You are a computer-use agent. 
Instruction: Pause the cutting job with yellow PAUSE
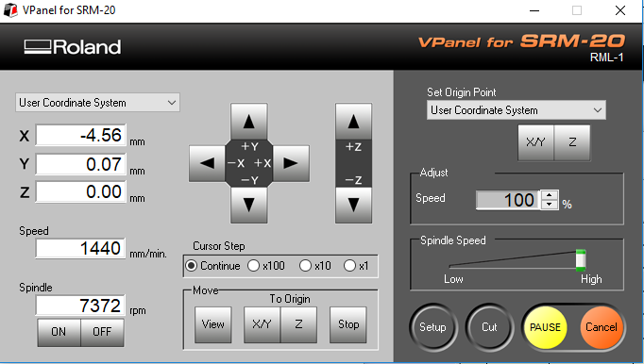click(x=546, y=327)
